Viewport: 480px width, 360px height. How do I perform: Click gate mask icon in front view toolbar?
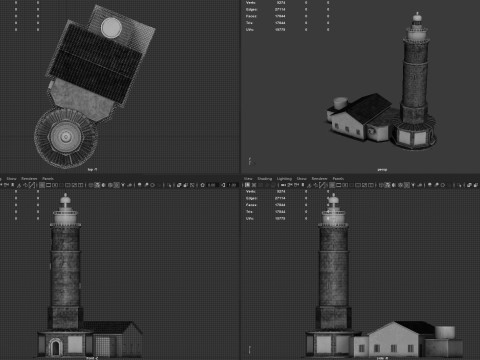coord(61,185)
